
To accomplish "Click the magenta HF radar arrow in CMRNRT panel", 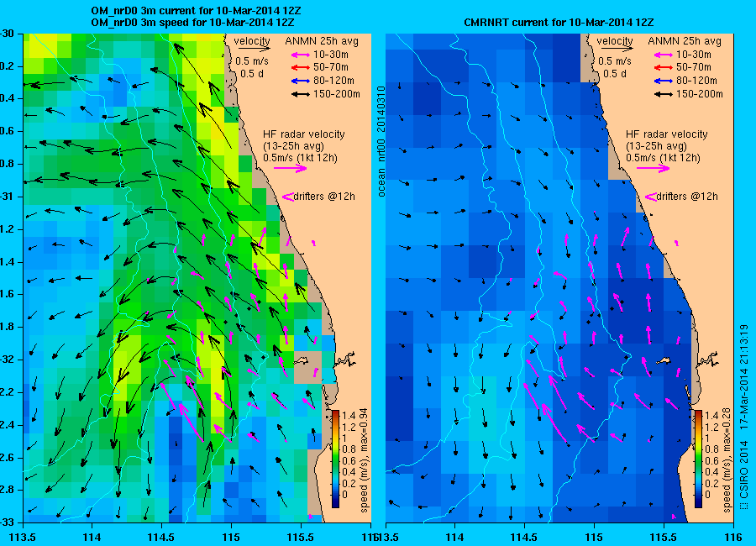I will [x=654, y=168].
